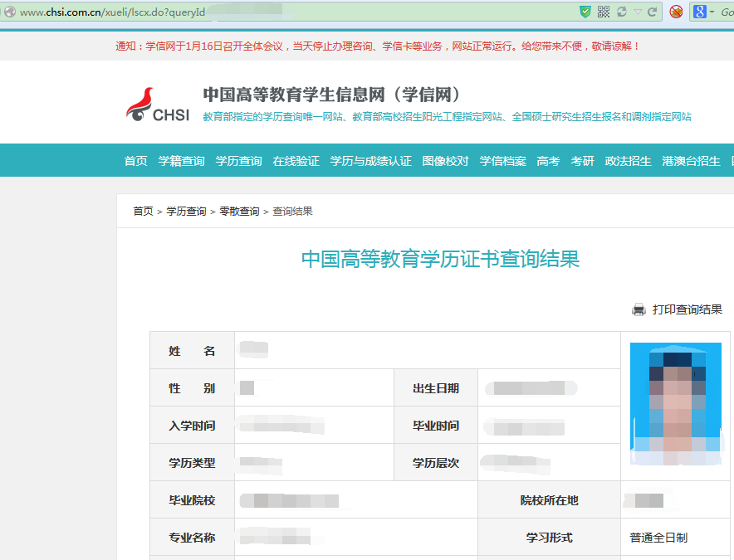The height and width of the screenshot is (560, 734).
Task: Click the red 通知 notice text
Action: 378,46
